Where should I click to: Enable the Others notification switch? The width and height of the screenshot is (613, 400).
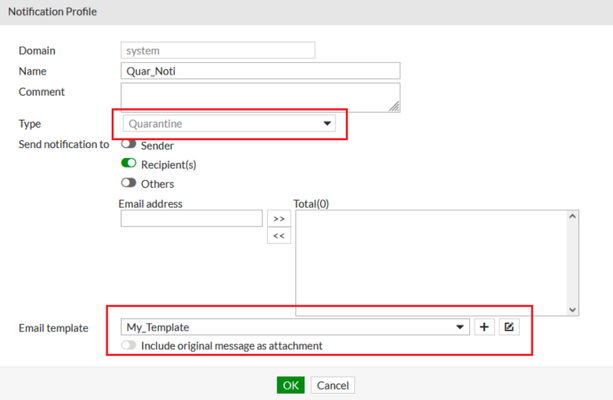pos(128,183)
